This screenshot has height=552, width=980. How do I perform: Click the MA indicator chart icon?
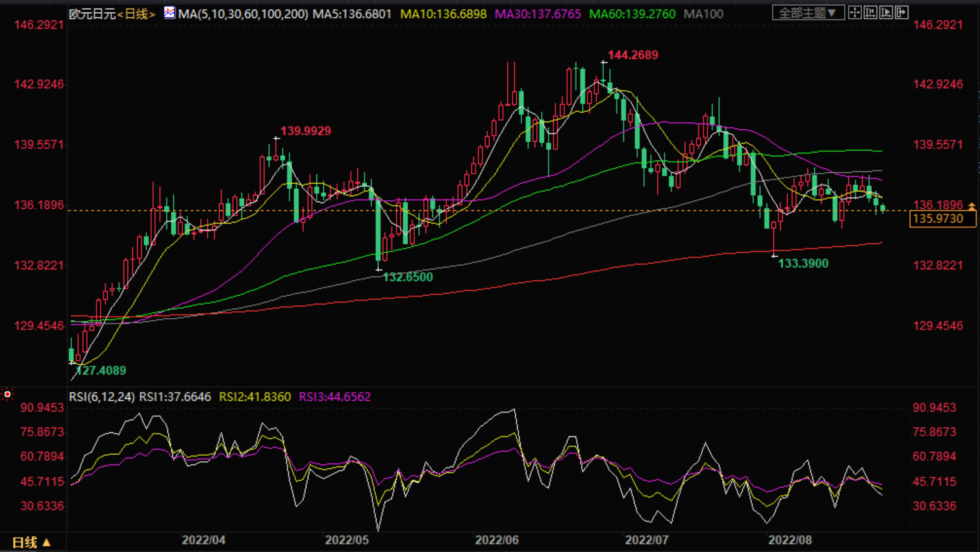coord(170,12)
